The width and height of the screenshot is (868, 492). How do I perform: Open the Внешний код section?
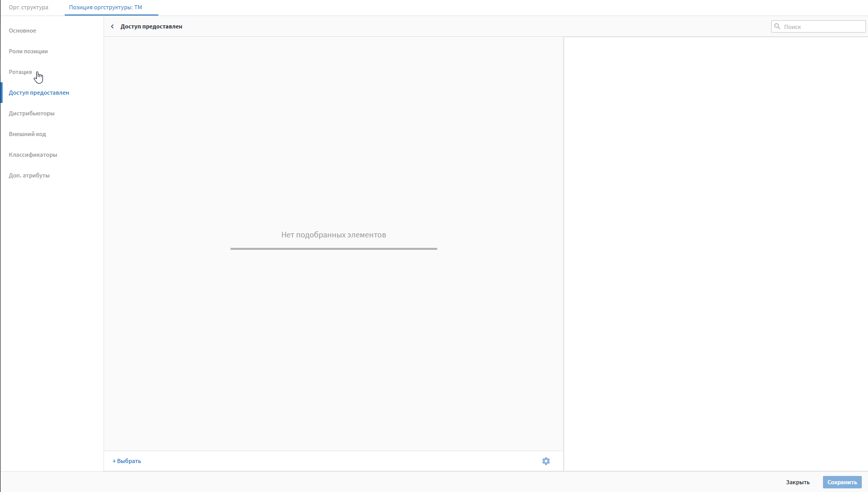coord(27,134)
